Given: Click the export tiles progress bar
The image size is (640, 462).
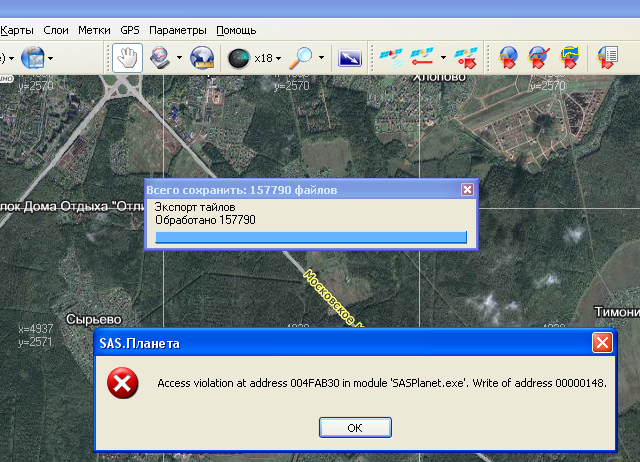Looking at the screenshot, I should tap(311, 237).
